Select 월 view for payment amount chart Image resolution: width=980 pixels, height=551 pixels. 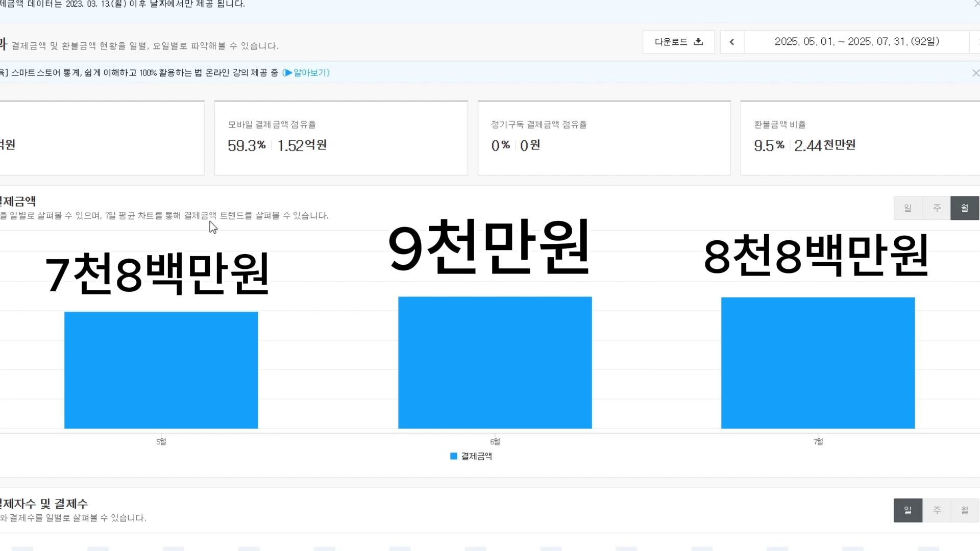pyautogui.click(x=965, y=208)
